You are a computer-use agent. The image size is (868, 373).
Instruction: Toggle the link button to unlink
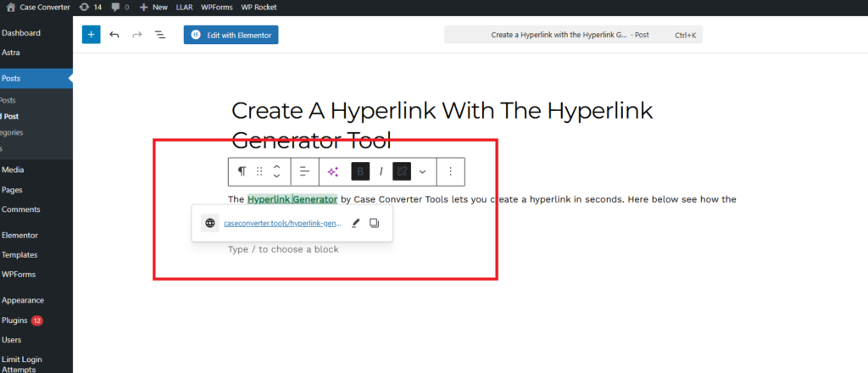click(x=402, y=171)
